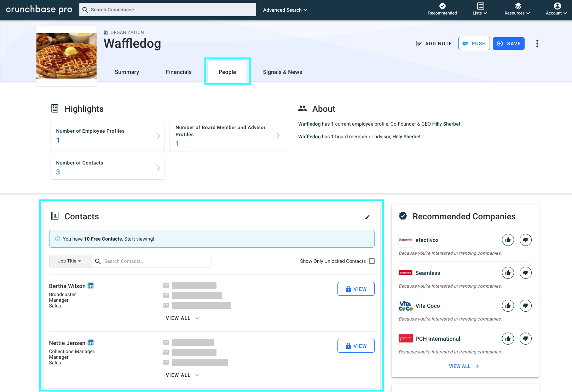The width and height of the screenshot is (572, 392).
Task: Open the Job Title filter dropdown
Action: pos(70,261)
